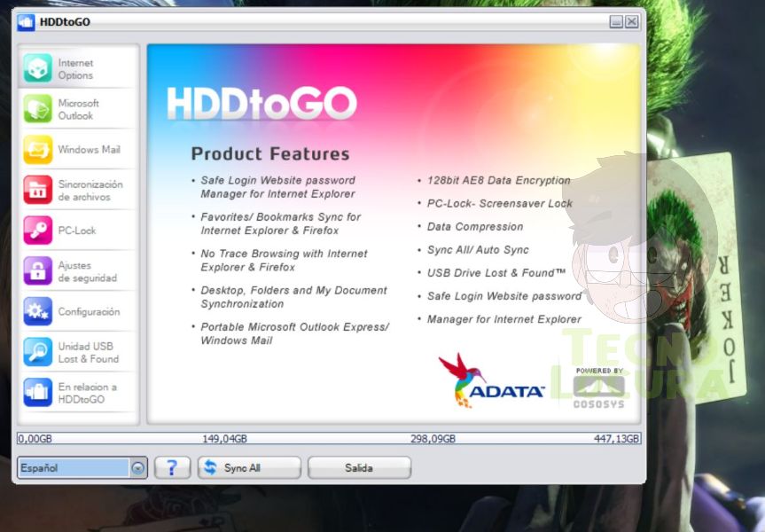The width and height of the screenshot is (765, 532).
Task: Click "Sync All/ Auto Sync" feature text
Action: click(478, 250)
